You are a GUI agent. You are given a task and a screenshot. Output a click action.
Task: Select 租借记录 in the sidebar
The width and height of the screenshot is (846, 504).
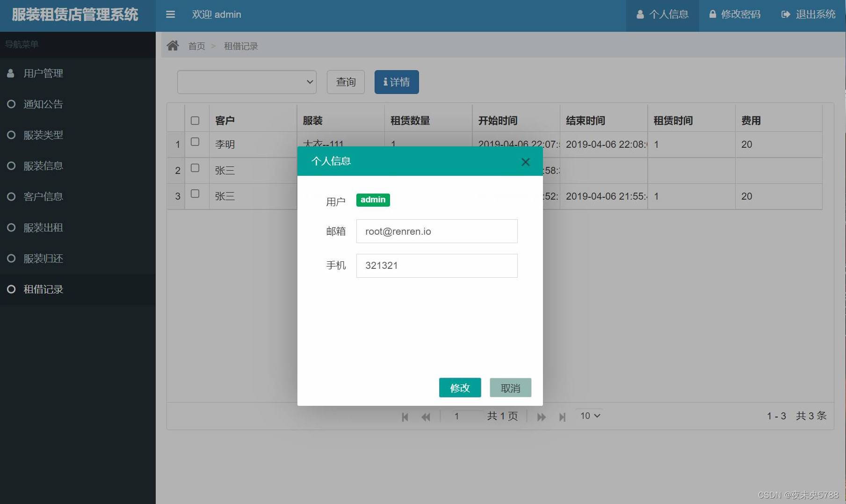coord(78,289)
